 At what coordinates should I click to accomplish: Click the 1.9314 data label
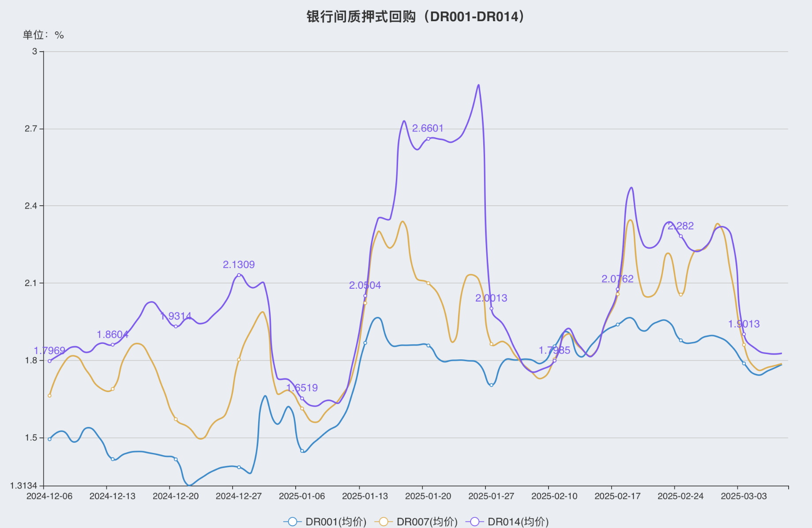[x=176, y=316]
